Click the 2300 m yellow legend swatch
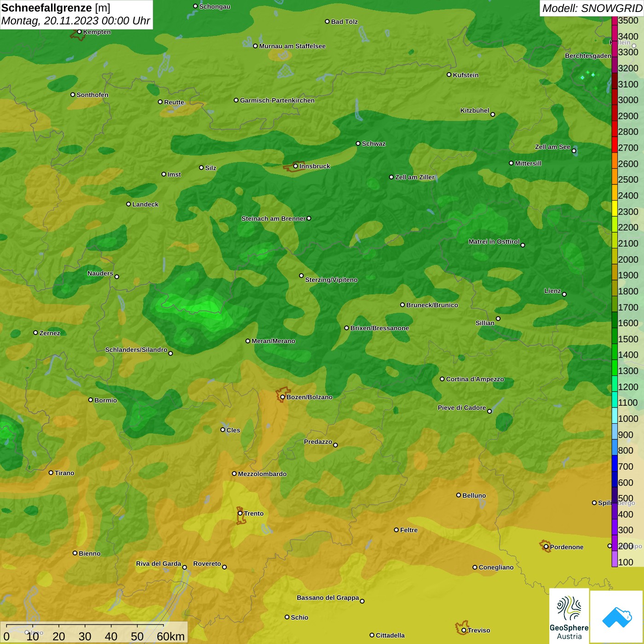 click(x=615, y=208)
